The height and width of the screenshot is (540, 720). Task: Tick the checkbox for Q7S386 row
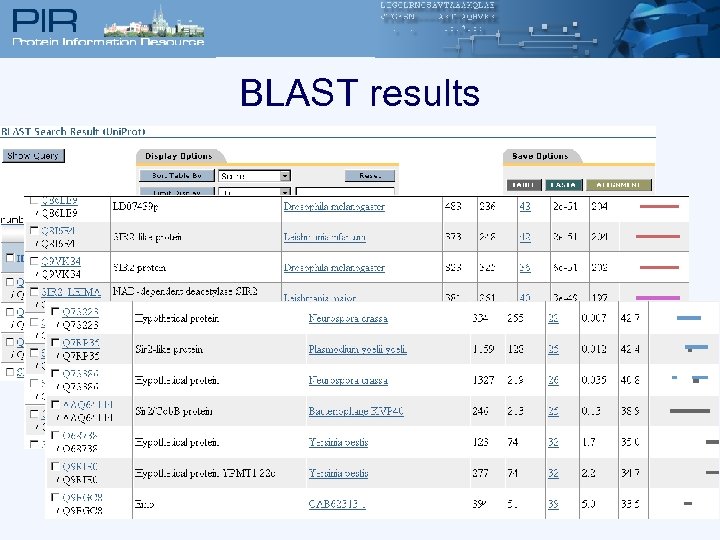click(x=55, y=373)
